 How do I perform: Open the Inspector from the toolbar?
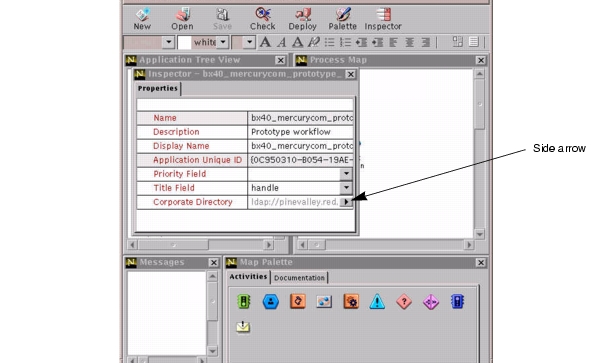tap(383, 19)
